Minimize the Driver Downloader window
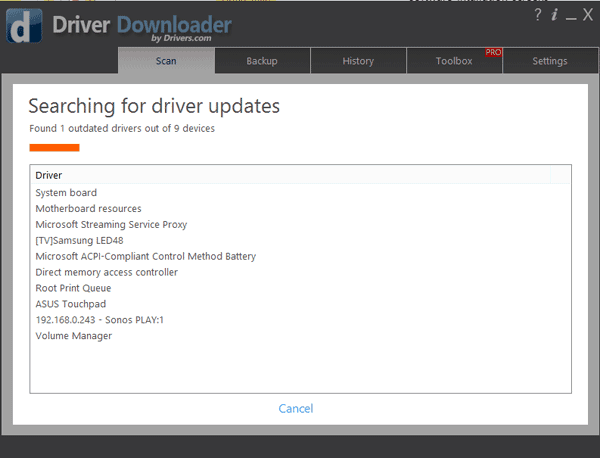 click(x=571, y=18)
